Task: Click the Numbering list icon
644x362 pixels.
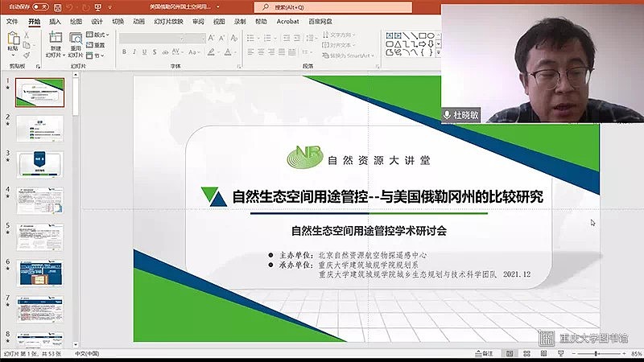Action: [267, 38]
